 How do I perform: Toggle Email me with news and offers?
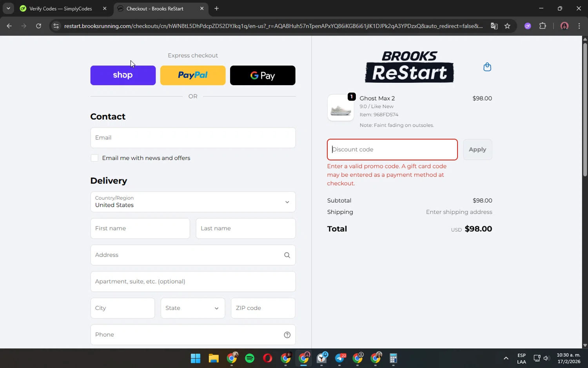click(94, 158)
